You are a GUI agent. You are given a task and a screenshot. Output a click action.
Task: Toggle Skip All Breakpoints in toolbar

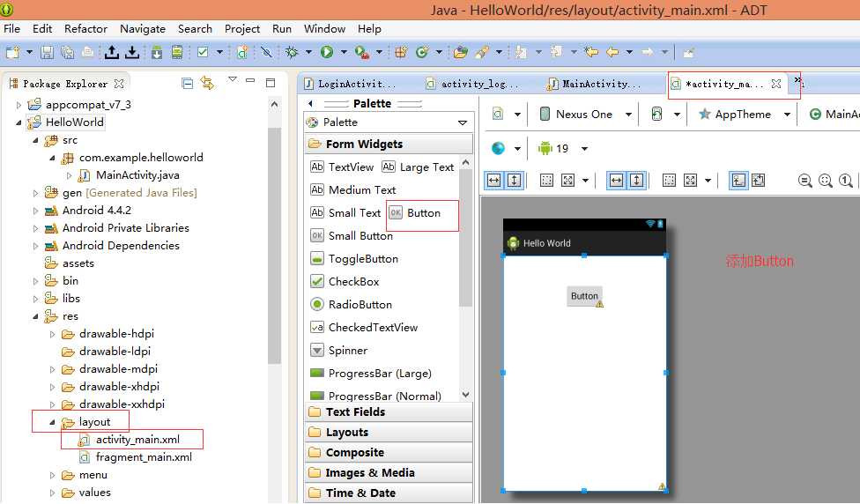point(267,52)
